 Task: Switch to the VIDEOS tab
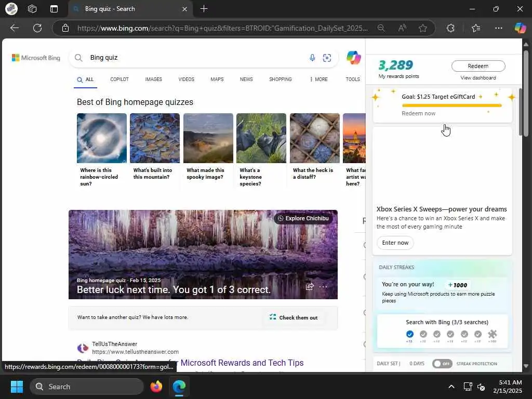point(187,79)
